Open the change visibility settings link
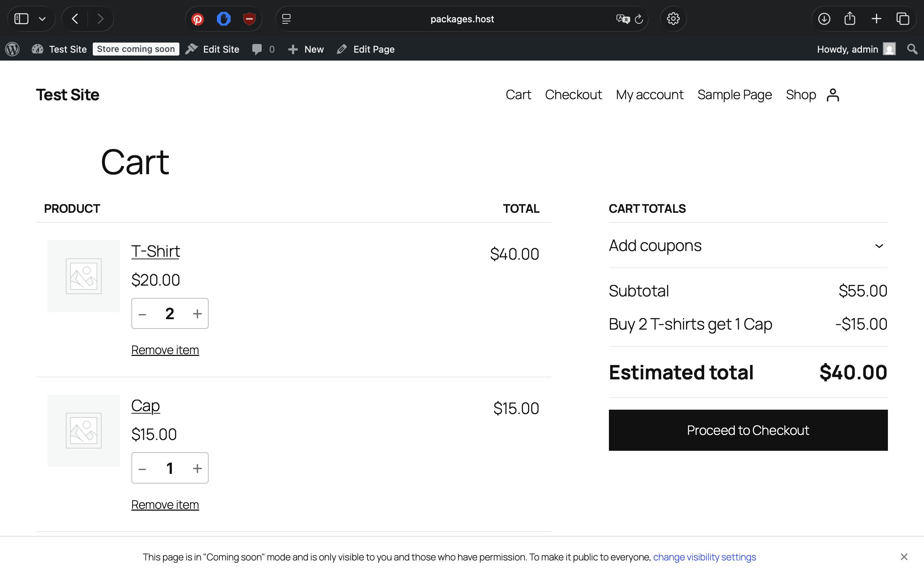The height and width of the screenshot is (577, 924). (x=704, y=557)
